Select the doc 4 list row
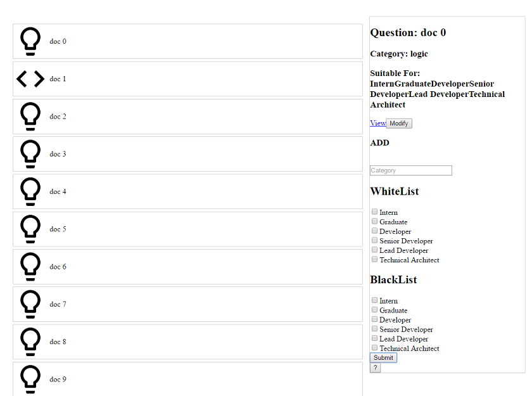Viewport: 532px width, 396px height. [x=187, y=191]
